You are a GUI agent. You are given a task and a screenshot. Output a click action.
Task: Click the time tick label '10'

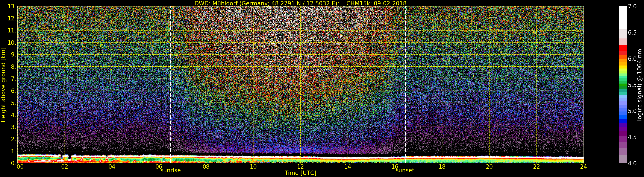(253, 167)
